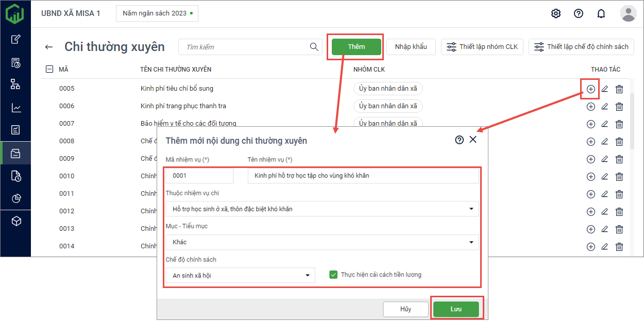Click Thiết lập nhóm CLK toolbar option
Viewport: 644px width, 321px height.
coord(482,47)
